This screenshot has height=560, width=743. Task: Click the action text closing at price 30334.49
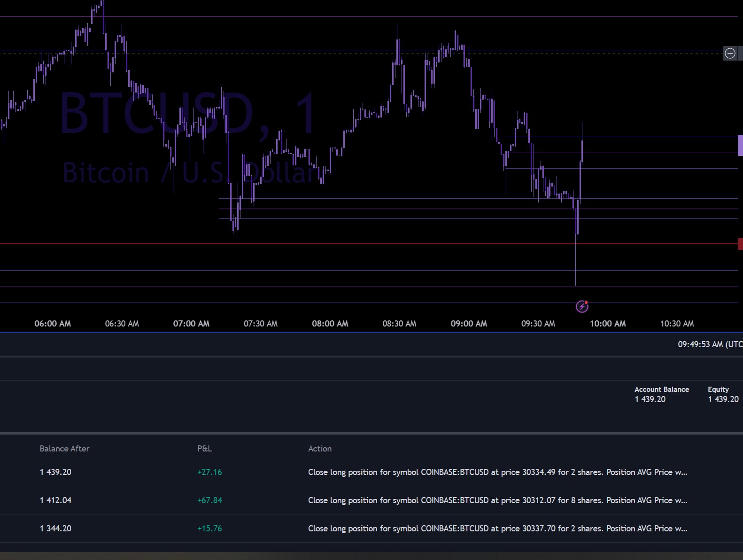[497, 472]
